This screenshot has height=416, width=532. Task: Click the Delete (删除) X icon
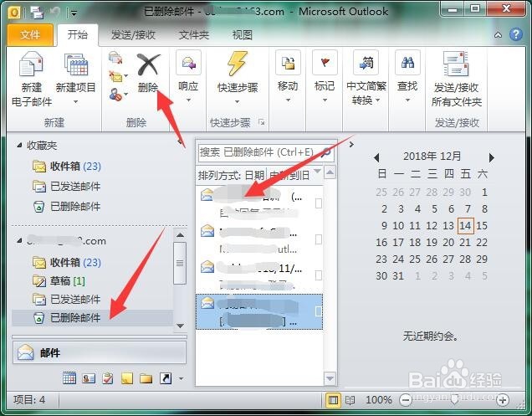pyautogui.click(x=148, y=64)
